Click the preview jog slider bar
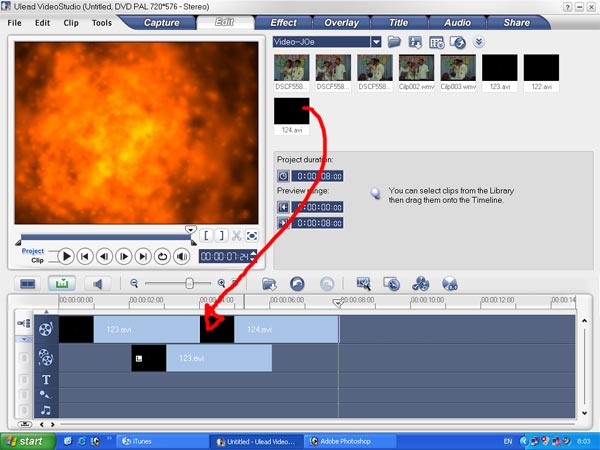Screen dimensions: 600x450 coord(106,237)
